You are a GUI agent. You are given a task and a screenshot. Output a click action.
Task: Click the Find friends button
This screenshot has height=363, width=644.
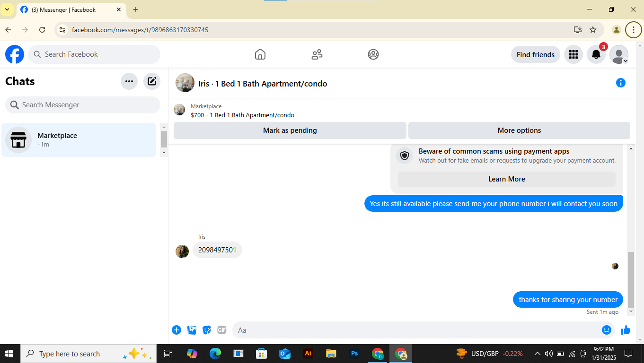[x=536, y=54]
